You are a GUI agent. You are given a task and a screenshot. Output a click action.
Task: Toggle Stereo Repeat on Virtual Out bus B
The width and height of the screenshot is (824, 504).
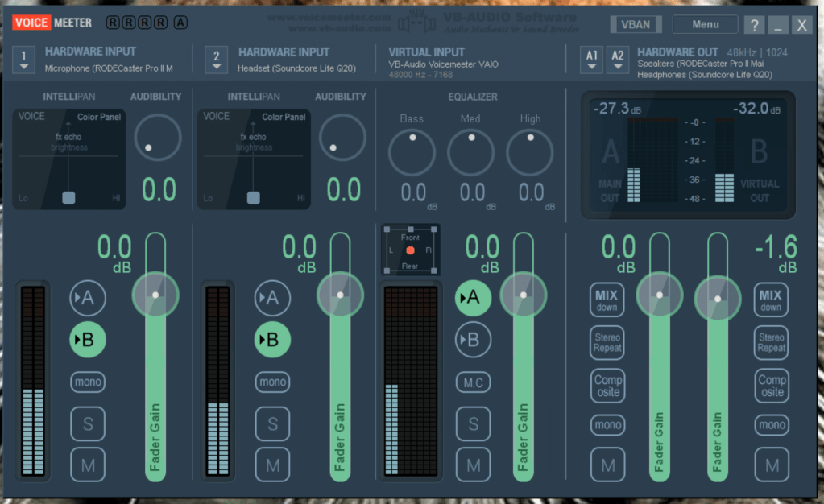(771, 343)
